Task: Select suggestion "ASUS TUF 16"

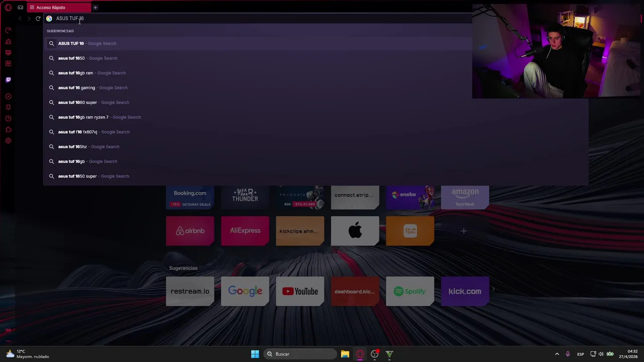Action: pos(258,43)
